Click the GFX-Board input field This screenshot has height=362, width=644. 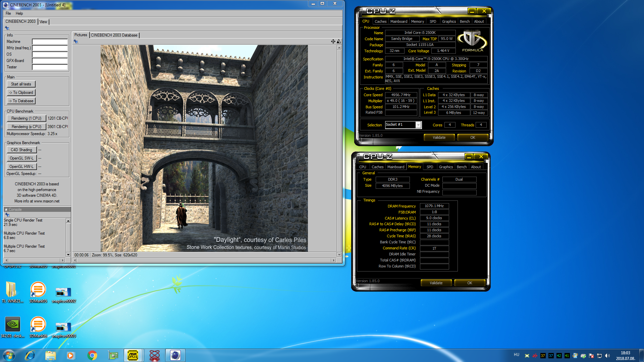pos(50,61)
